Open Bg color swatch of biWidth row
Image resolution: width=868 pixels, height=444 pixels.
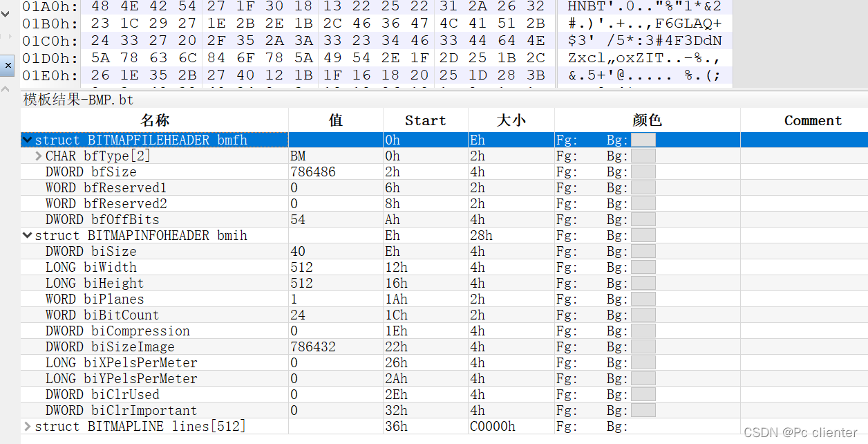[x=643, y=267]
